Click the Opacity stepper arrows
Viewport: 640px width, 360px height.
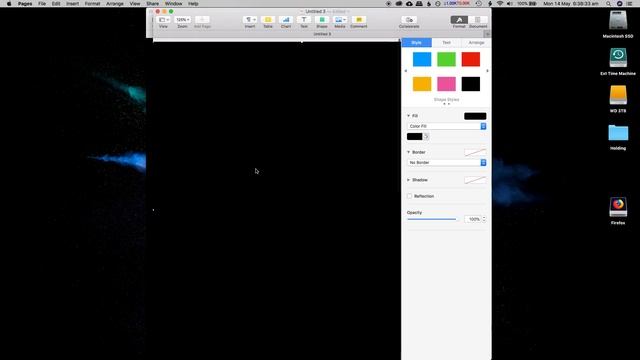coord(484,219)
